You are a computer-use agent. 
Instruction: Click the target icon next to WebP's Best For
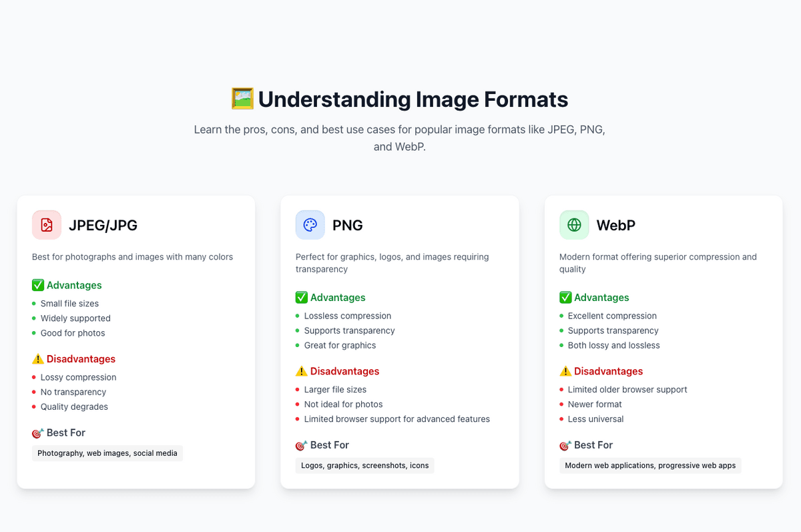(565, 445)
